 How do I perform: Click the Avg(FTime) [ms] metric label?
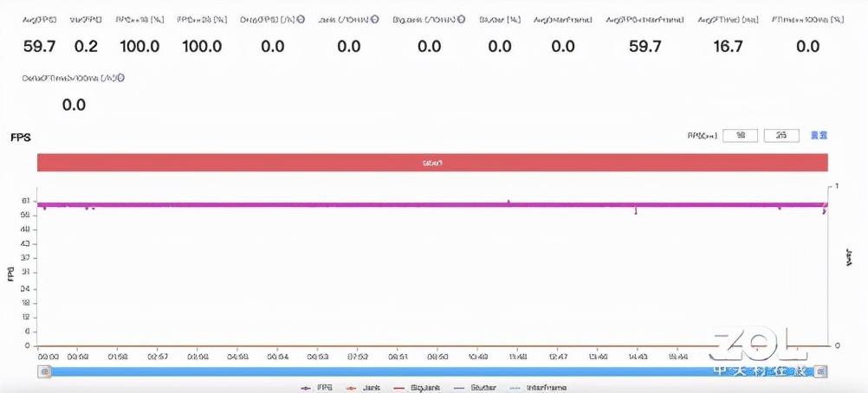tap(728, 19)
